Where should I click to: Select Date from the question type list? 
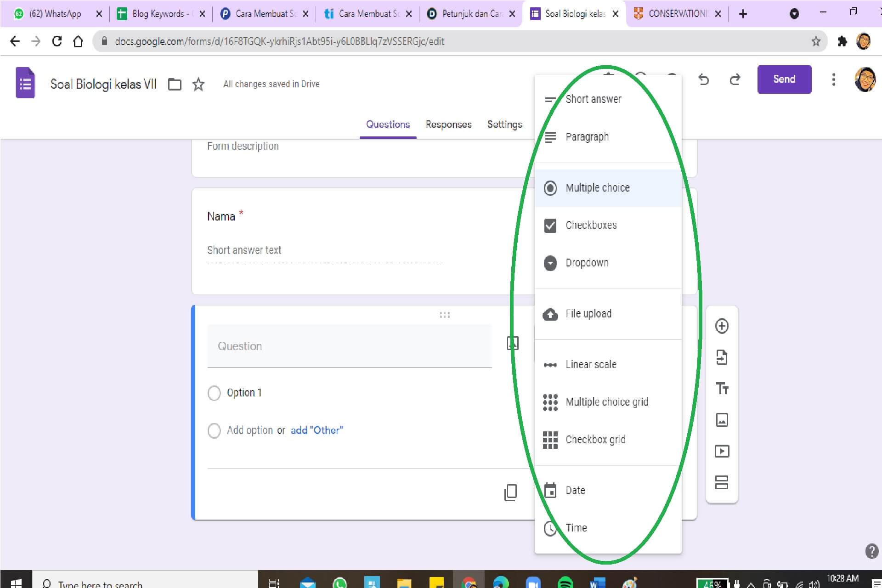tap(575, 490)
